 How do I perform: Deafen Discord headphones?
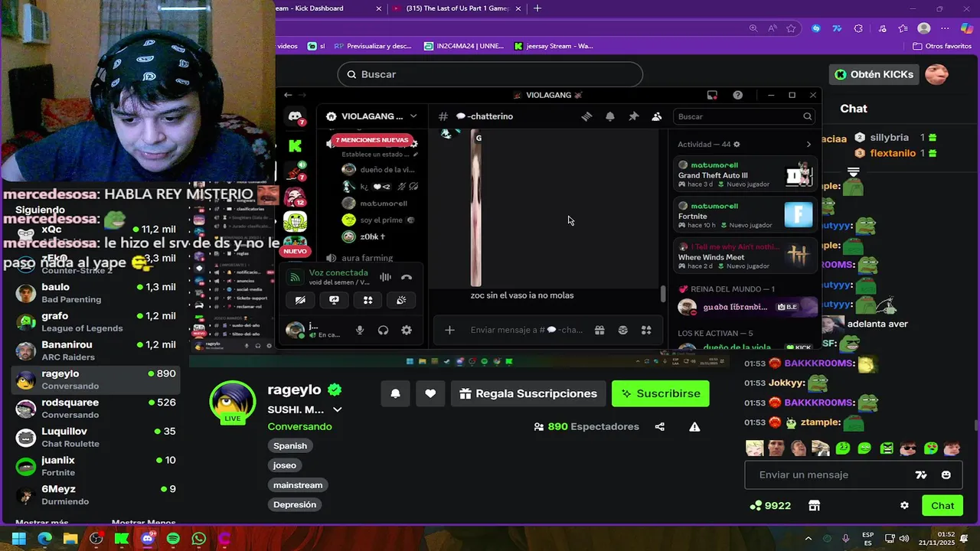pos(383,330)
